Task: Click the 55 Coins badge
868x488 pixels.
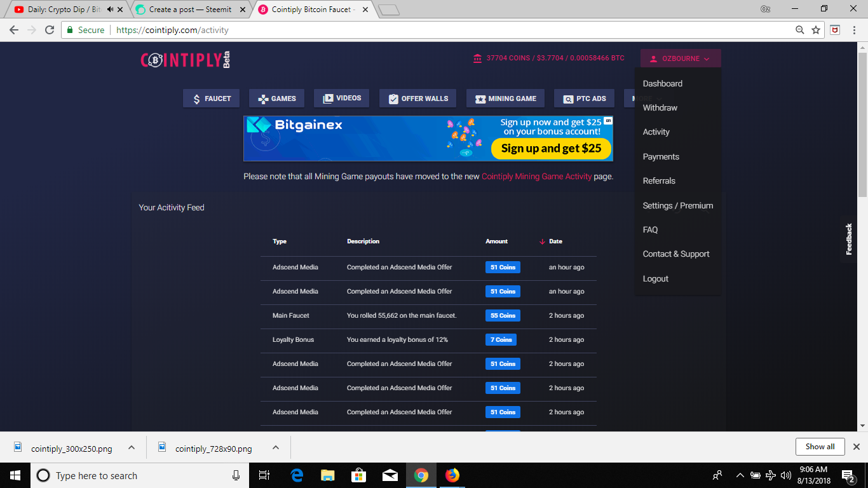Action: pos(503,316)
